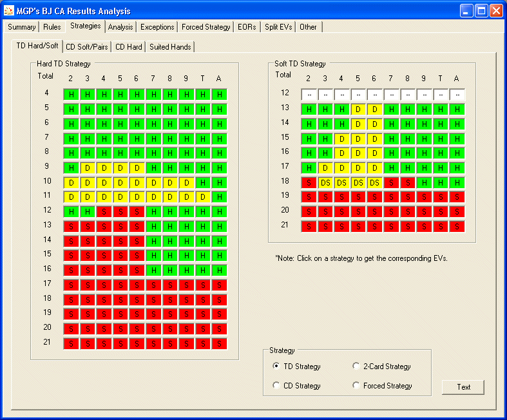Click hard 15 vs dealer 6 S cell
Image resolution: width=507 pixels, height=420 pixels.
coord(137,256)
